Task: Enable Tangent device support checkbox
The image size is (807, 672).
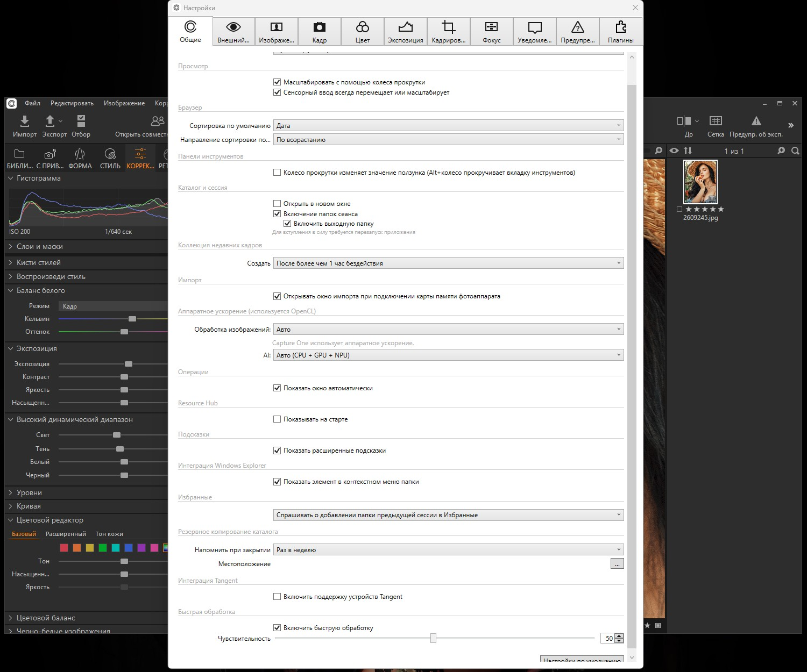Action: (x=277, y=597)
